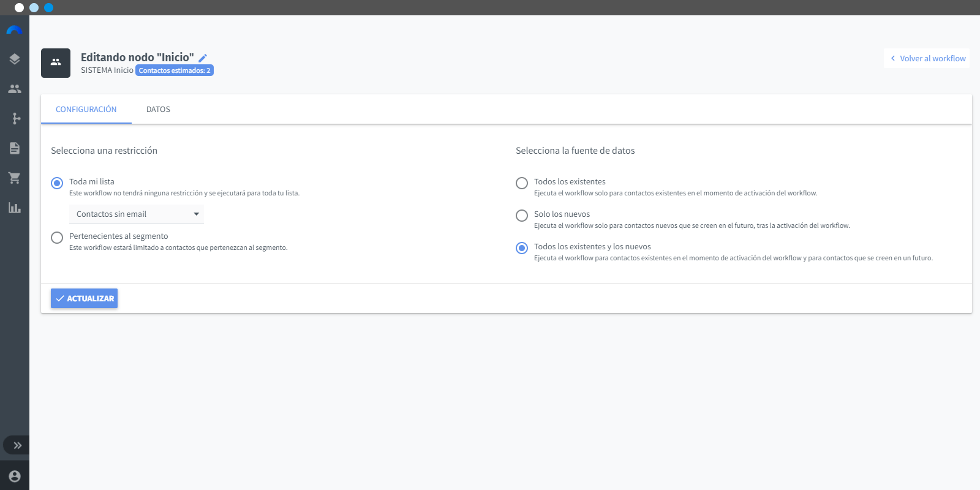Click the light-blue window control dot
Viewport: 980px width, 490px height.
coord(34,7)
